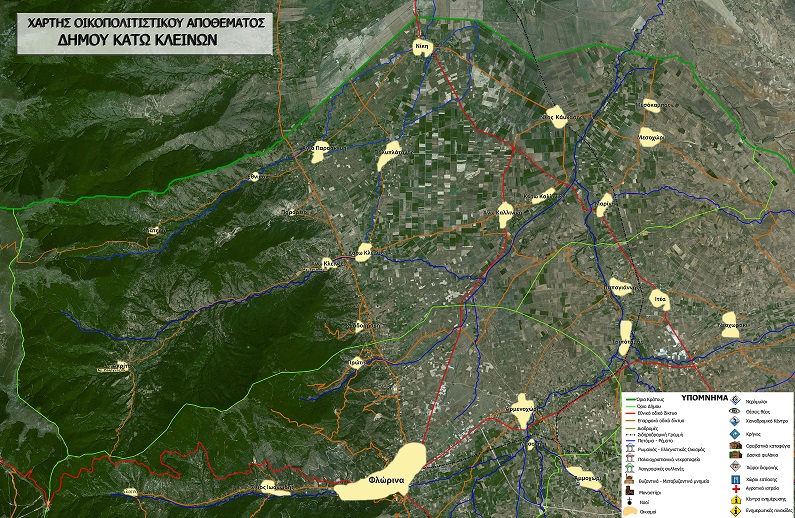Viewport: 795px width, 518px height.
Task: Click the Byzantine monument icon in legend
Action: pyautogui.click(x=628, y=480)
